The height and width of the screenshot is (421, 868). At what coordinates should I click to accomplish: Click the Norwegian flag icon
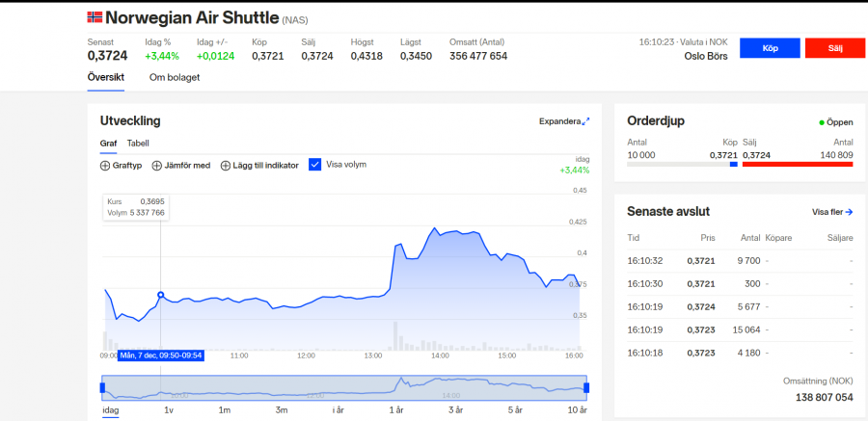(95, 17)
